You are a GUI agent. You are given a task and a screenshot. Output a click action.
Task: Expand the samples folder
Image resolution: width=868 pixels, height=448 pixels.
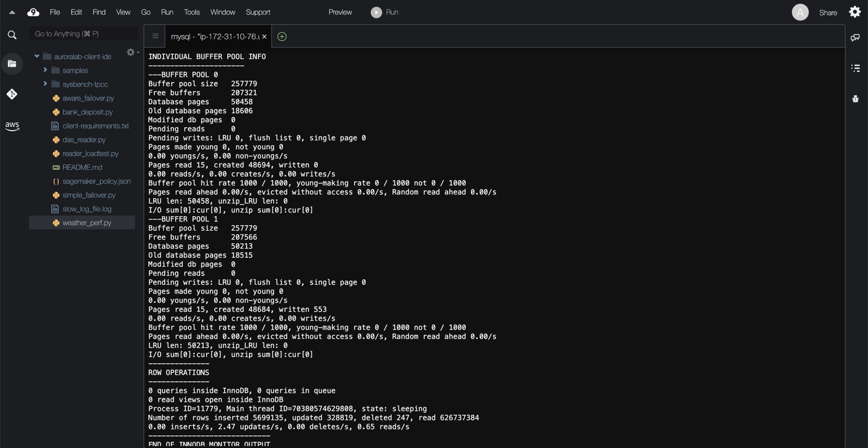[45, 70]
